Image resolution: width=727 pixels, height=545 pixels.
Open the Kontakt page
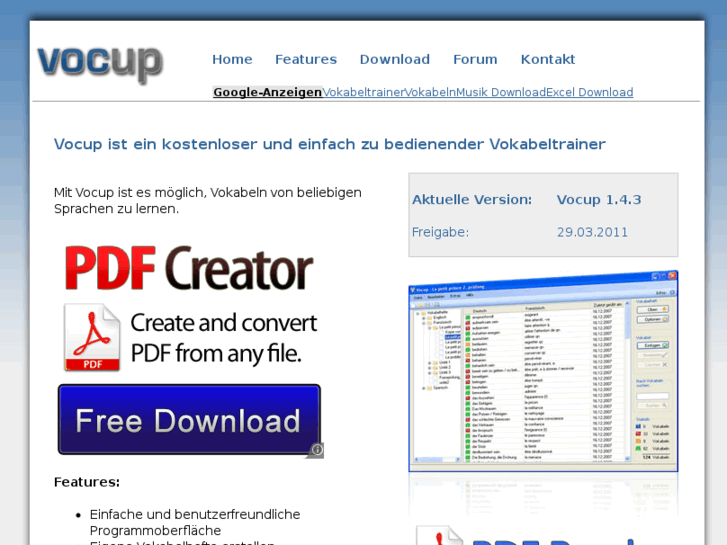[x=548, y=59]
